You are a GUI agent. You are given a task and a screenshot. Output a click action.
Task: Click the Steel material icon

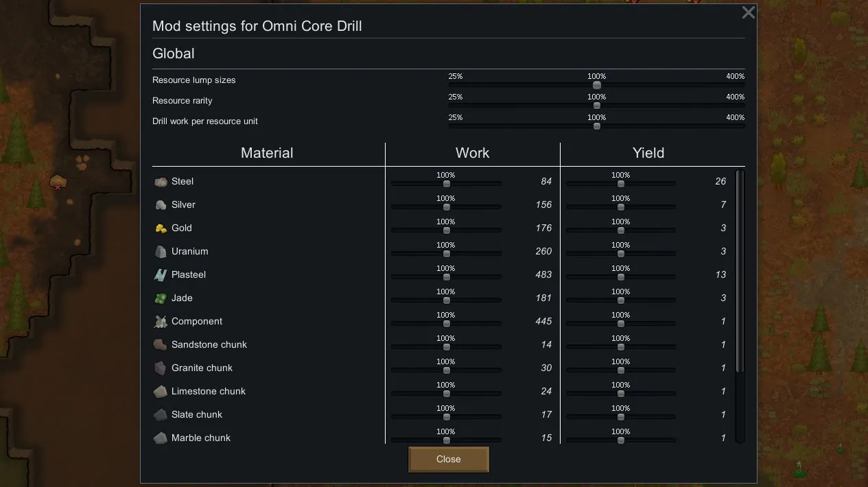tap(161, 182)
